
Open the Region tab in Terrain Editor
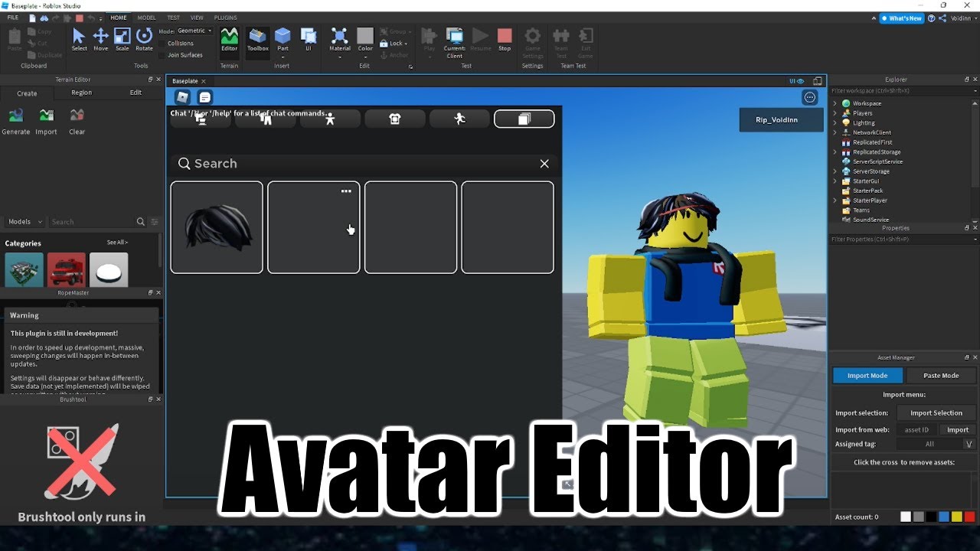(81, 93)
